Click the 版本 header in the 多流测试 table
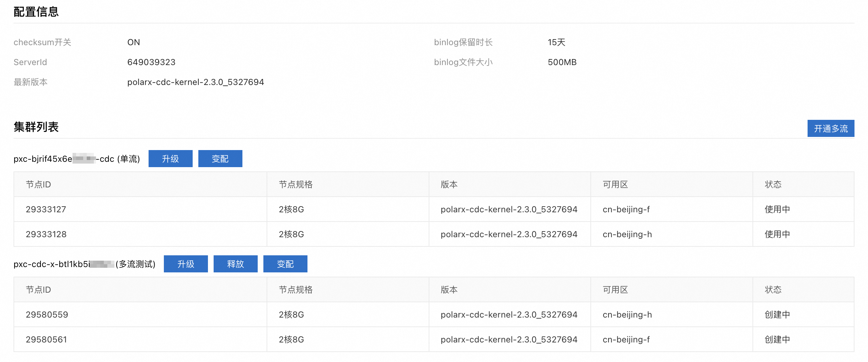 pos(449,290)
